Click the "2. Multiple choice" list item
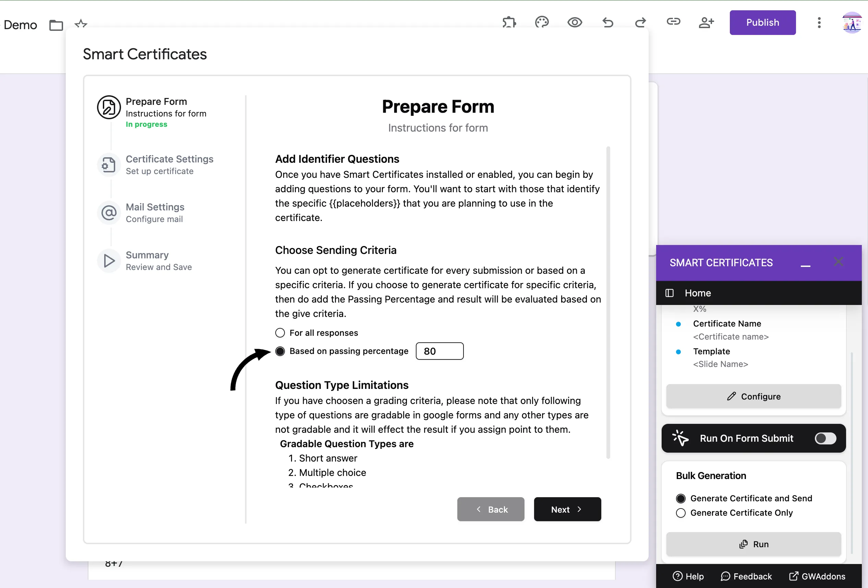The height and width of the screenshot is (588, 868). tap(327, 473)
